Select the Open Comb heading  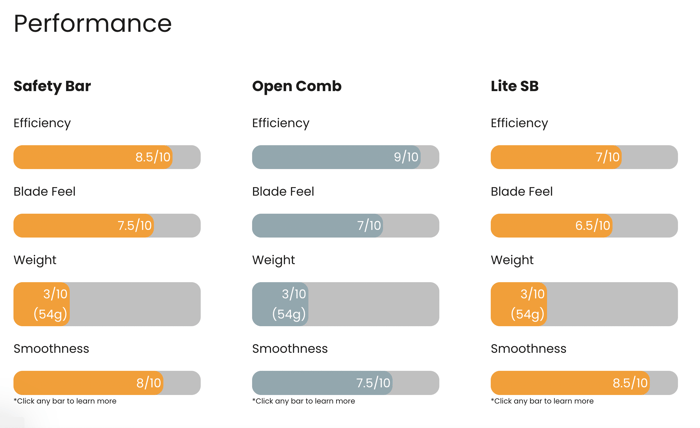(297, 86)
